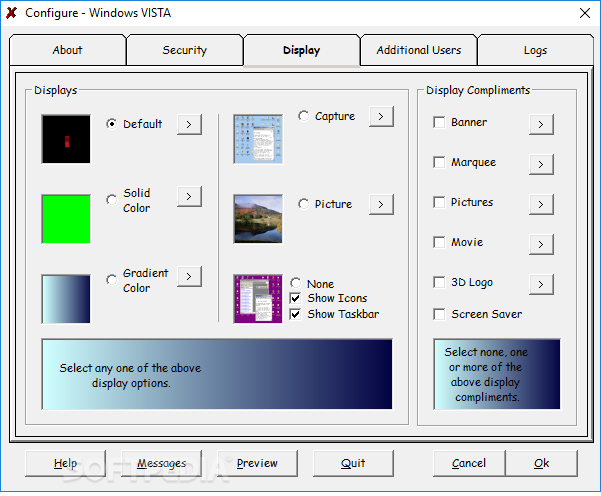Image resolution: width=601 pixels, height=496 pixels.
Task: Click the Cancel button
Action: pos(469,463)
